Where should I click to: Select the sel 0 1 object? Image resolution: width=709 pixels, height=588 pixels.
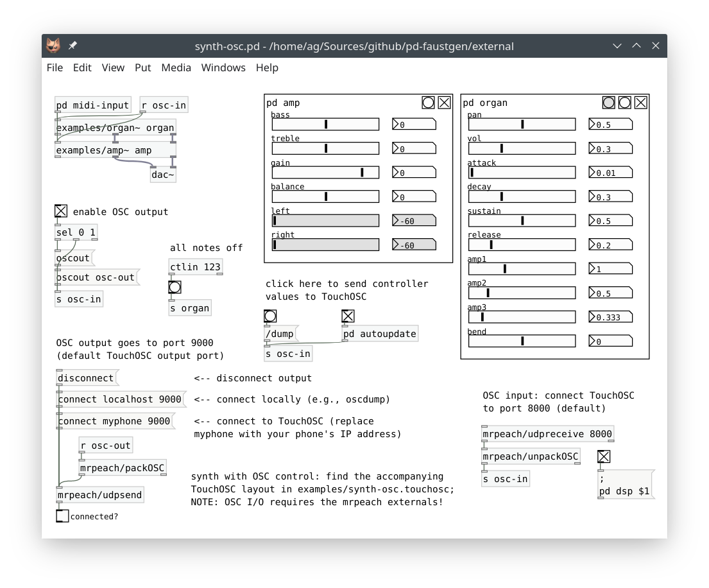[76, 232]
